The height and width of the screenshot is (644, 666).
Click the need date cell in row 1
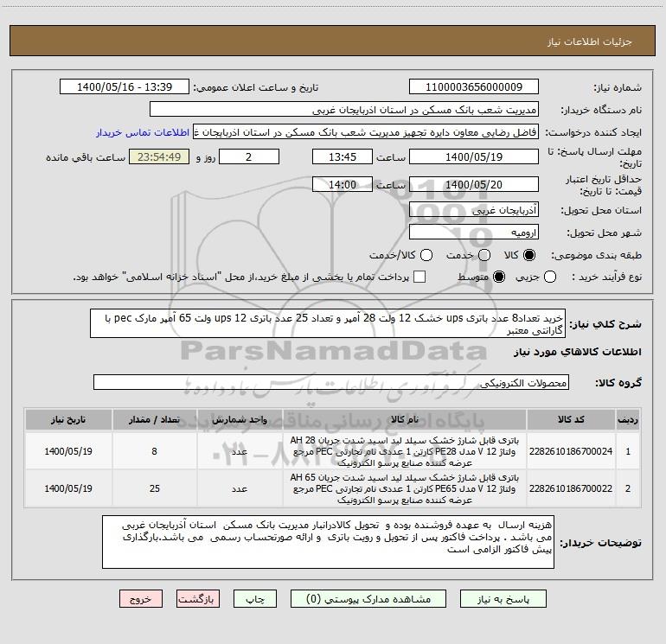(68, 451)
